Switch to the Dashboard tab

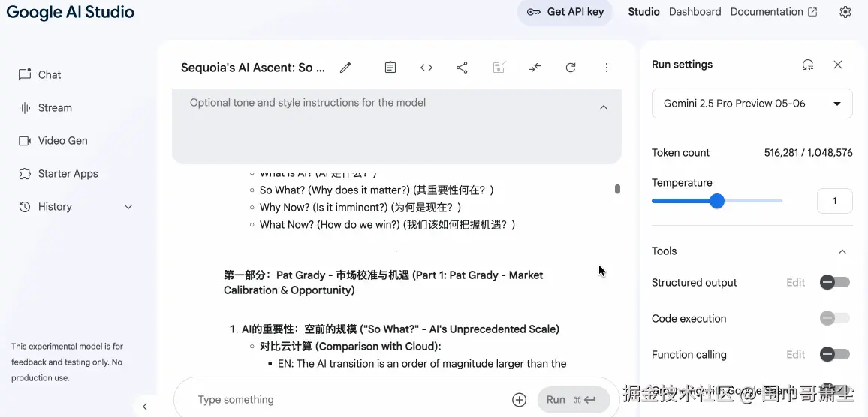695,12
